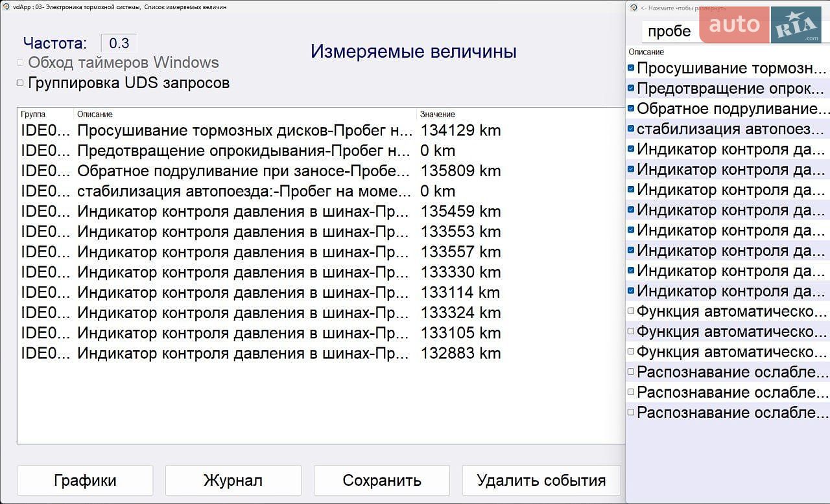Sort by main table 'Описание' column header
830x504 pixels.
pos(245,114)
